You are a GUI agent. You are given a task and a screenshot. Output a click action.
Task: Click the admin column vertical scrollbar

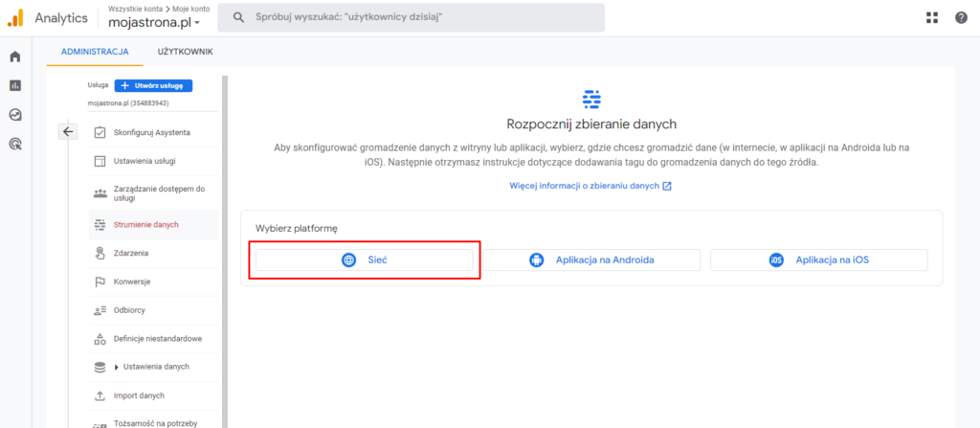pyautogui.click(x=225, y=252)
